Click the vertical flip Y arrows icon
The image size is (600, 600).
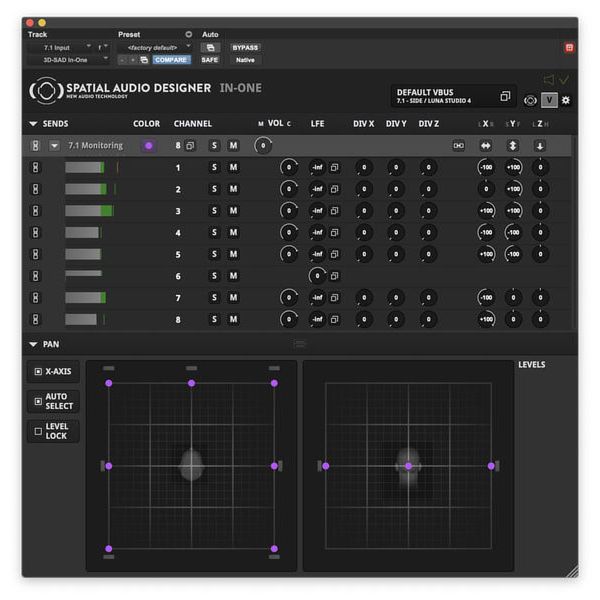[x=513, y=145]
